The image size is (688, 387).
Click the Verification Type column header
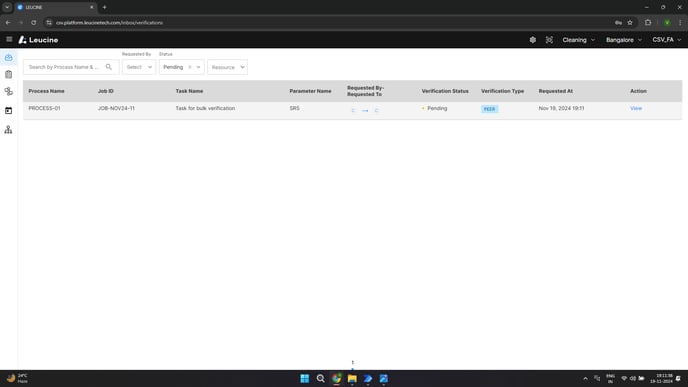[x=502, y=91]
